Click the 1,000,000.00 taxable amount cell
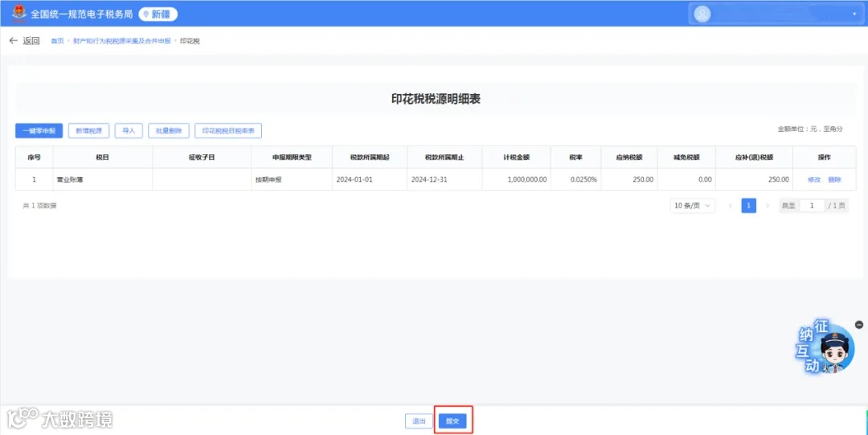 [517, 179]
